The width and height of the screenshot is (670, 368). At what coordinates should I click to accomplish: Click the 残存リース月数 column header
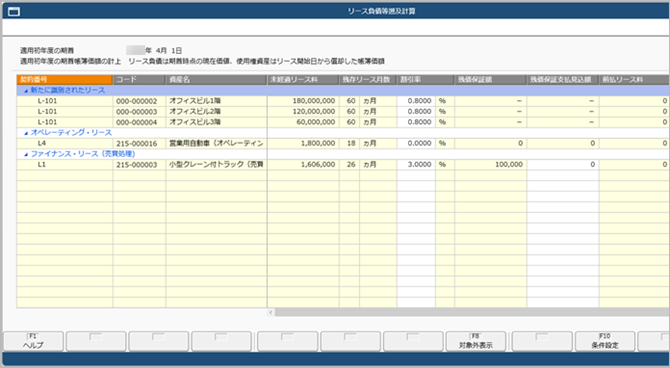368,79
